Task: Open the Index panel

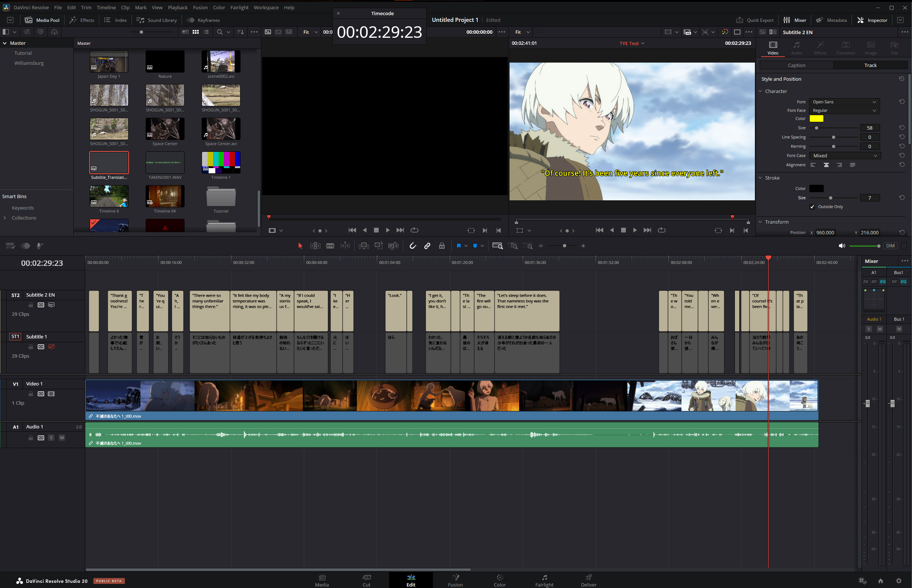Action: [115, 20]
